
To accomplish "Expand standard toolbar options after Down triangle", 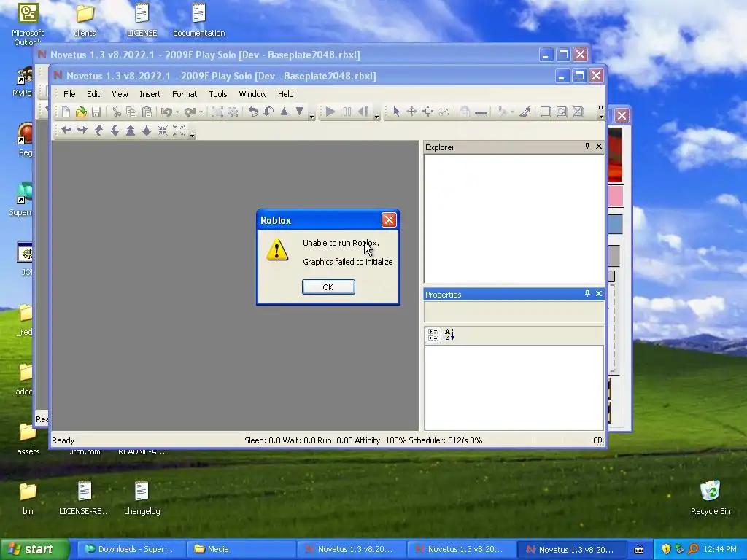I will [311, 115].
